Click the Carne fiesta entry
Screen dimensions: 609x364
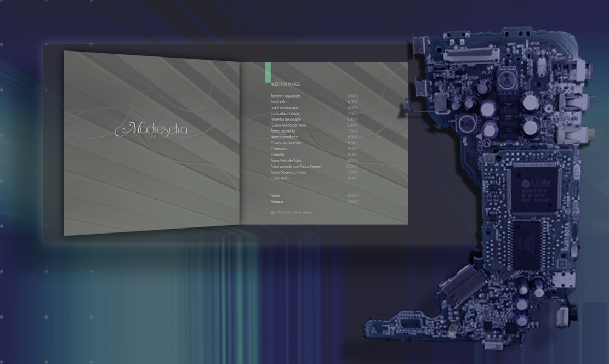click(280, 178)
